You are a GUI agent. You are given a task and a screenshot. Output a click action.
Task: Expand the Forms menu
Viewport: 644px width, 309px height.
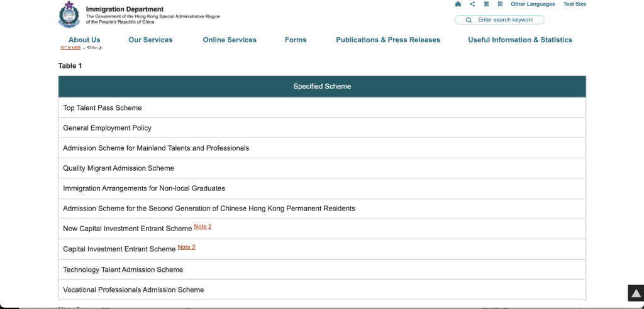(296, 40)
